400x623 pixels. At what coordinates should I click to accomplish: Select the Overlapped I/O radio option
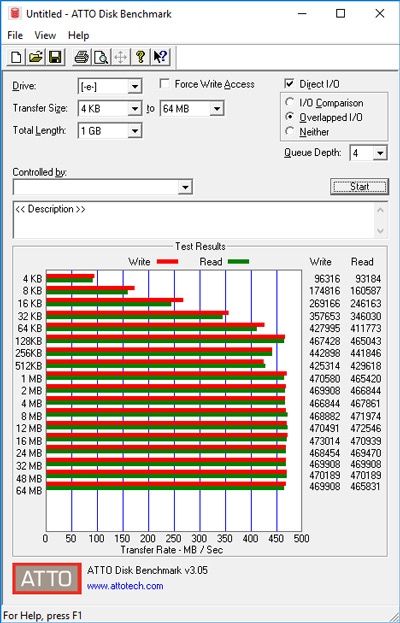coord(290,117)
